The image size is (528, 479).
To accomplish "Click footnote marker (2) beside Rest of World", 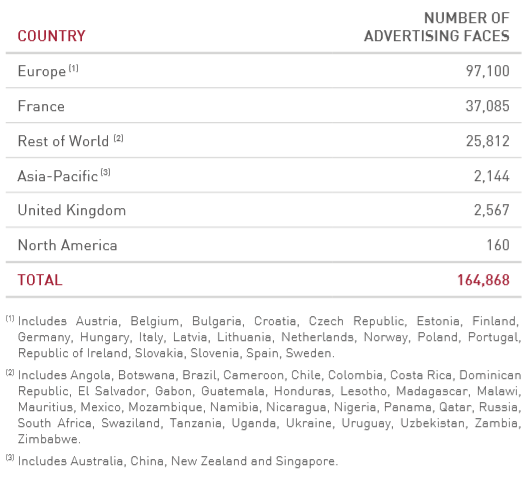I will tap(119, 138).
